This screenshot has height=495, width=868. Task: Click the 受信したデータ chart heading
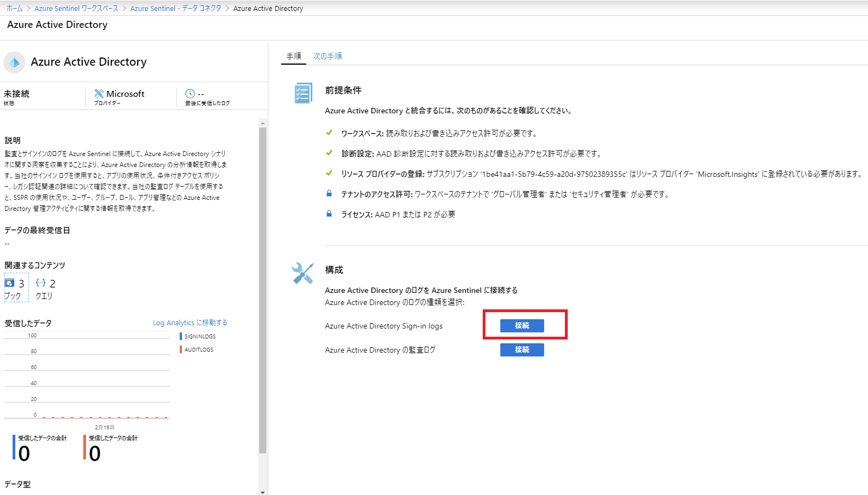(x=28, y=323)
